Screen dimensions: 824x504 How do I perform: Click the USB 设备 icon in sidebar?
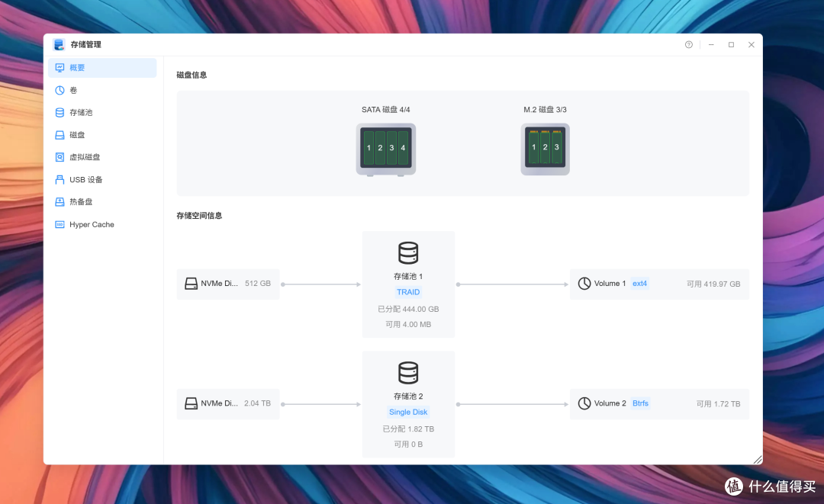pos(60,179)
